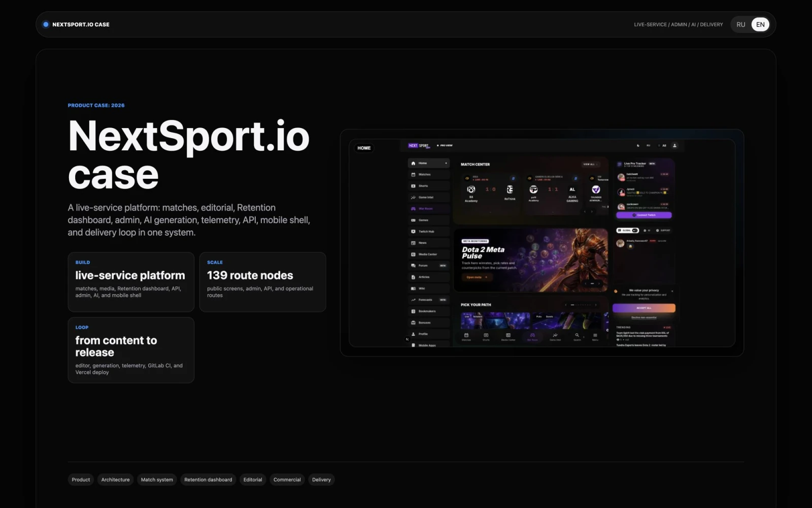The image size is (812, 508).
Task: Show previous Pick Your Path cards
Action: coord(565,305)
